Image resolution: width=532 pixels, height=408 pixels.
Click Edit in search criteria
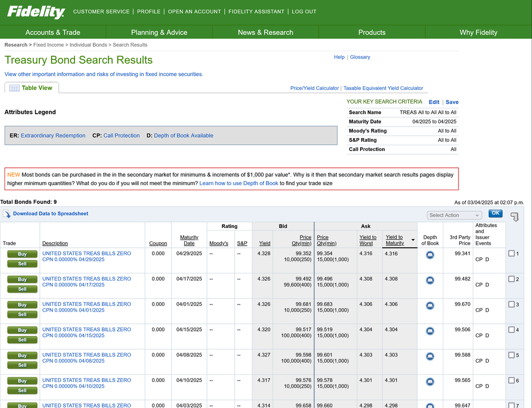[434, 102]
